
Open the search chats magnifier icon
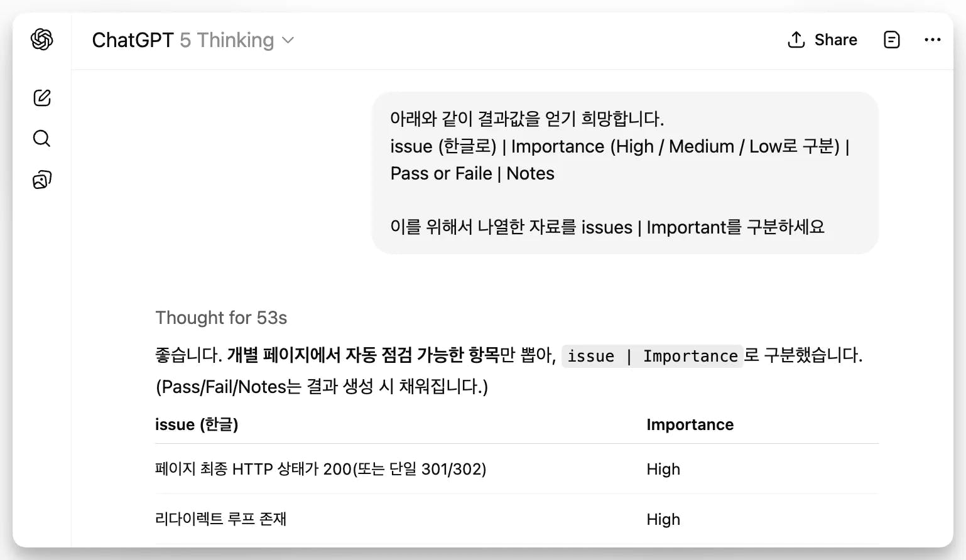[41, 138]
